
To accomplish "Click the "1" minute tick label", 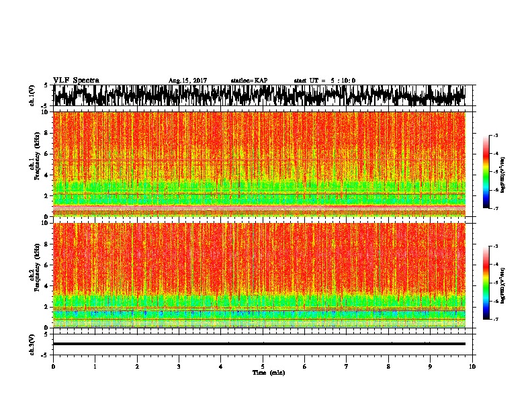I will pyautogui.click(x=95, y=367).
